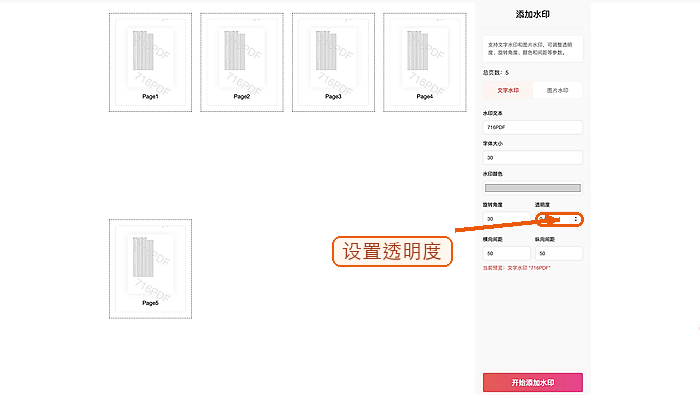Select the Page5 thumbnail
This screenshot has height=395, width=700.
(150, 269)
